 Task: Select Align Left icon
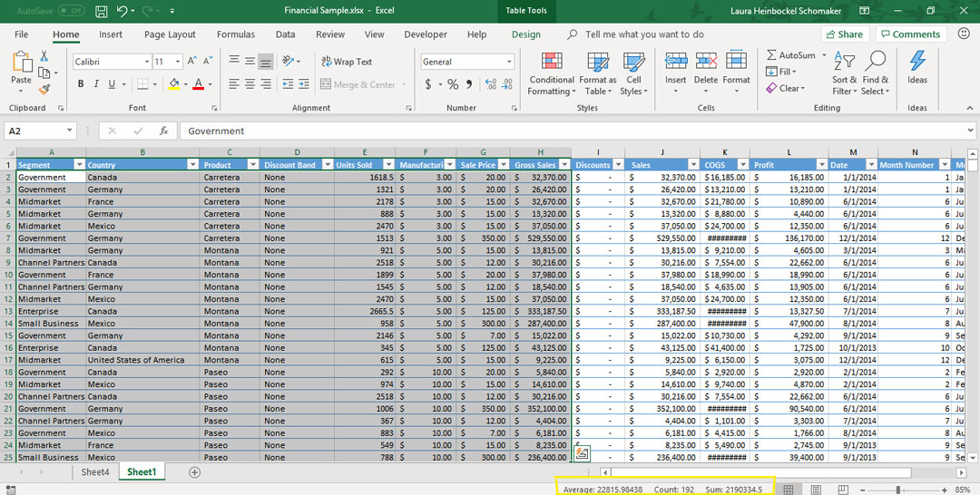234,83
